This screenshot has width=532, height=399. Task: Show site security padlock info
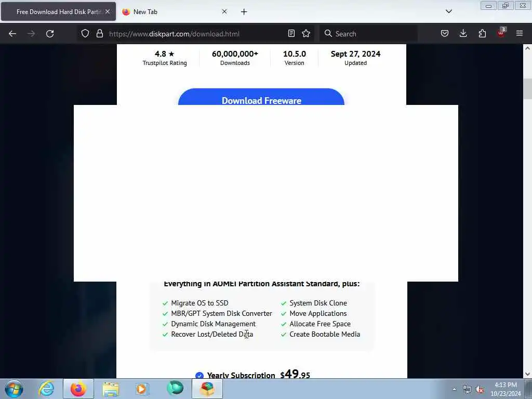pos(99,33)
